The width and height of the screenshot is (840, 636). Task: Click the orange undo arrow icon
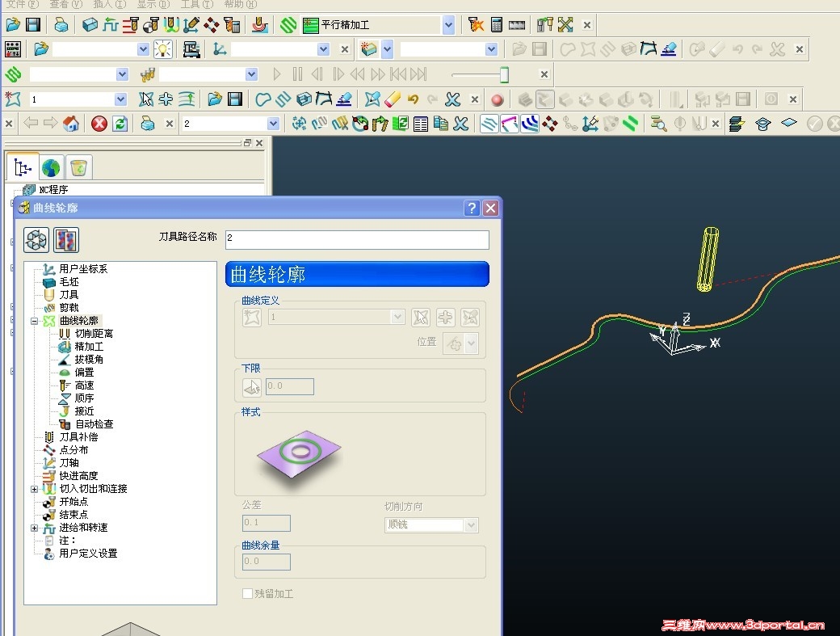pyautogui.click(x=413, y=99)
